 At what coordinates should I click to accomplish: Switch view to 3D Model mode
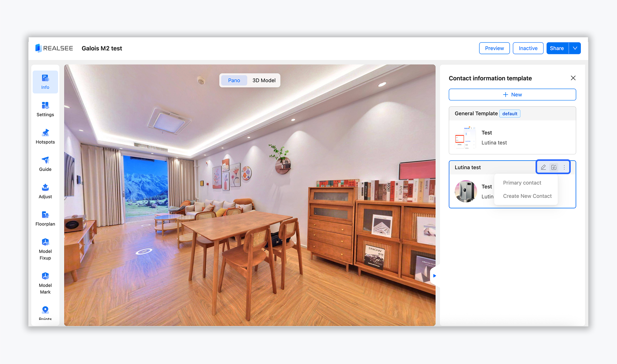pos(264,80)
